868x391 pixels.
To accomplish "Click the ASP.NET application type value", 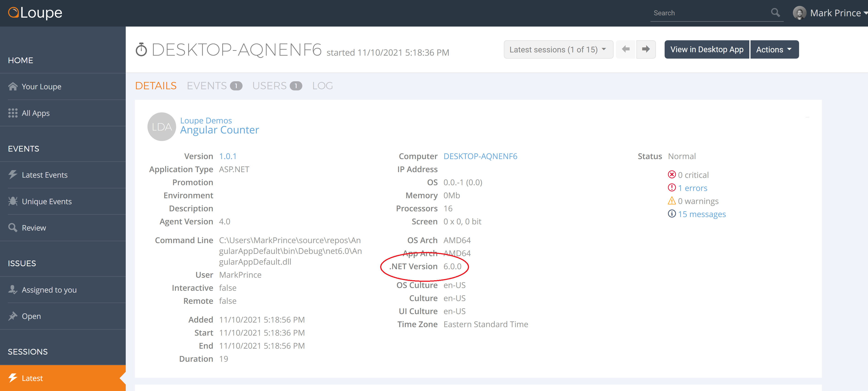I will pyautogui.click(x=234, y=169).
